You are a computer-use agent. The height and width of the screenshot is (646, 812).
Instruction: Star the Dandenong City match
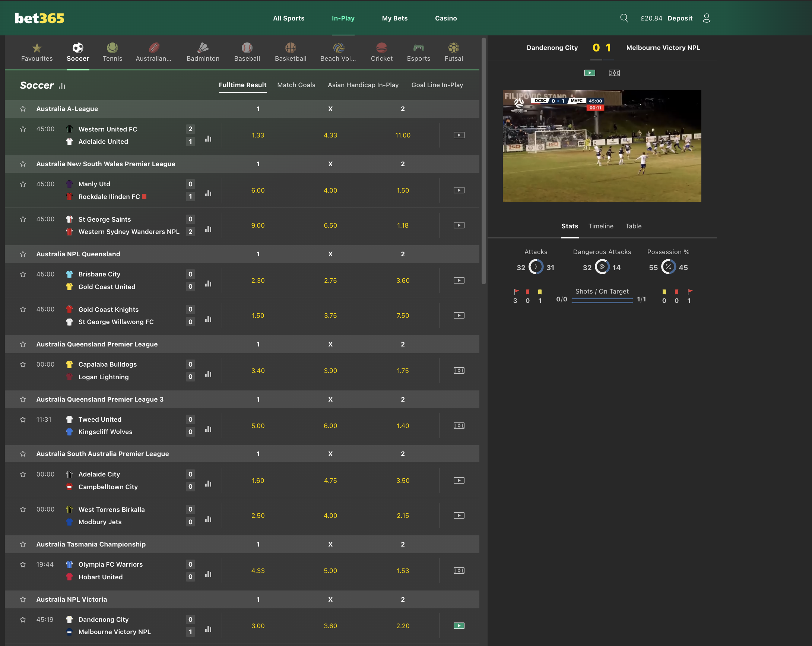[23, 619]
